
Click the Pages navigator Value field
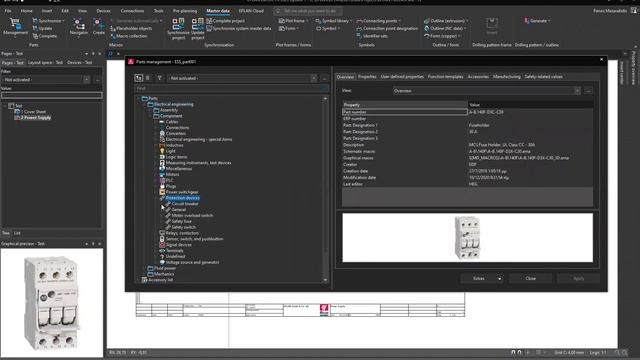tap(51, 95)
